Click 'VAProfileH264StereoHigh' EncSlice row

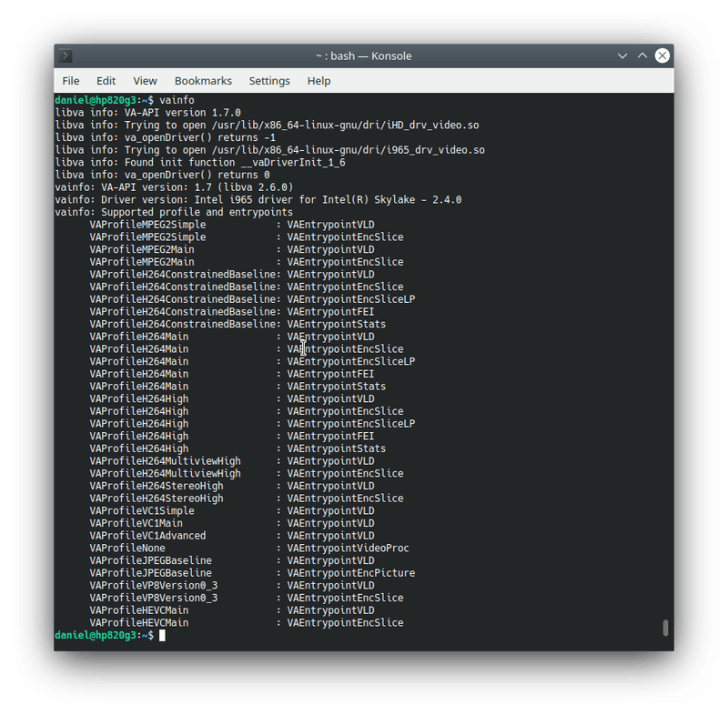247,498
